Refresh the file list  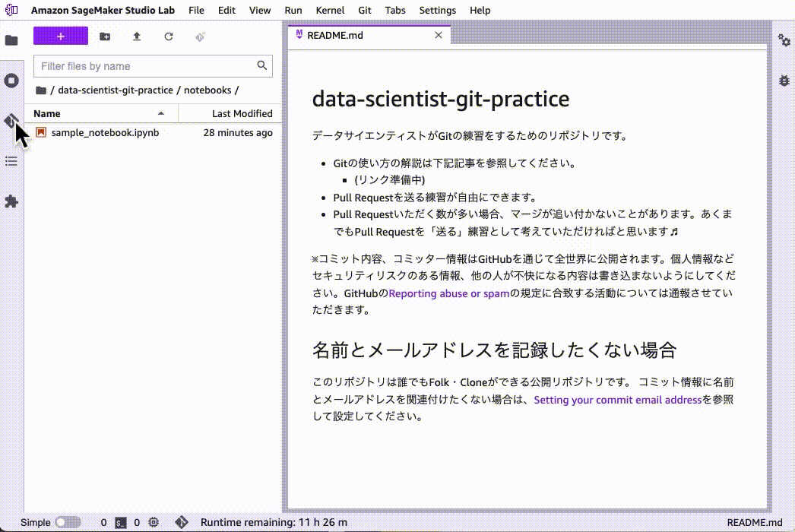(169, 36)
